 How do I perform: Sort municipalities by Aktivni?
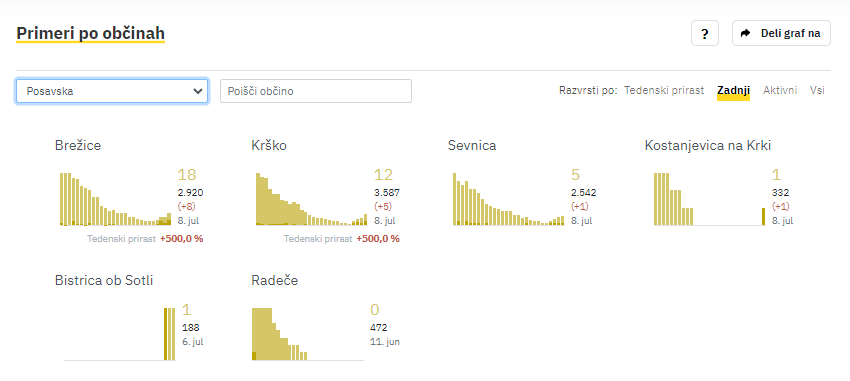point(780,91)
